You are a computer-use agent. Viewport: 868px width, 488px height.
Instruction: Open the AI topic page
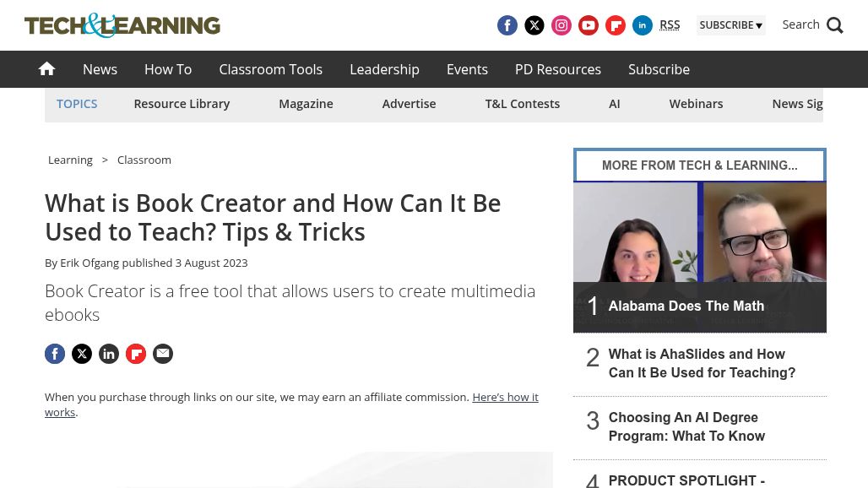pyautogui.click(x=615, y=103)
